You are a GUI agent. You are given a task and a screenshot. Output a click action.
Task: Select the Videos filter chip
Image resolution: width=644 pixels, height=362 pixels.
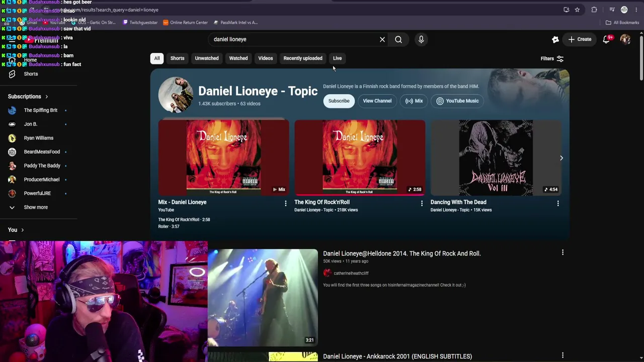point(266,58)
